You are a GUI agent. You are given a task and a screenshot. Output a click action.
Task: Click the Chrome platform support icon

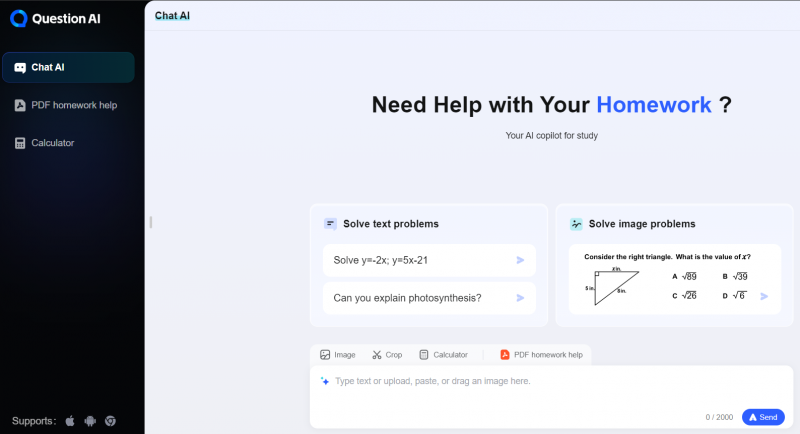110,421
